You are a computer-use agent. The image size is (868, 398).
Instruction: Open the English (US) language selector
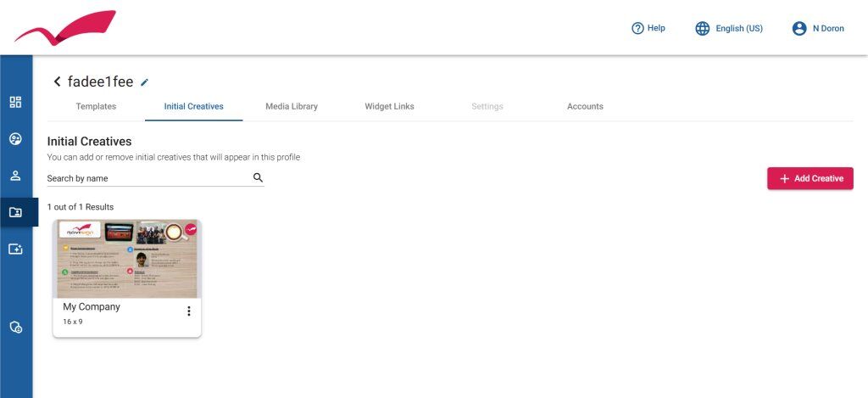pyautogui.click(x=729, y=28)
